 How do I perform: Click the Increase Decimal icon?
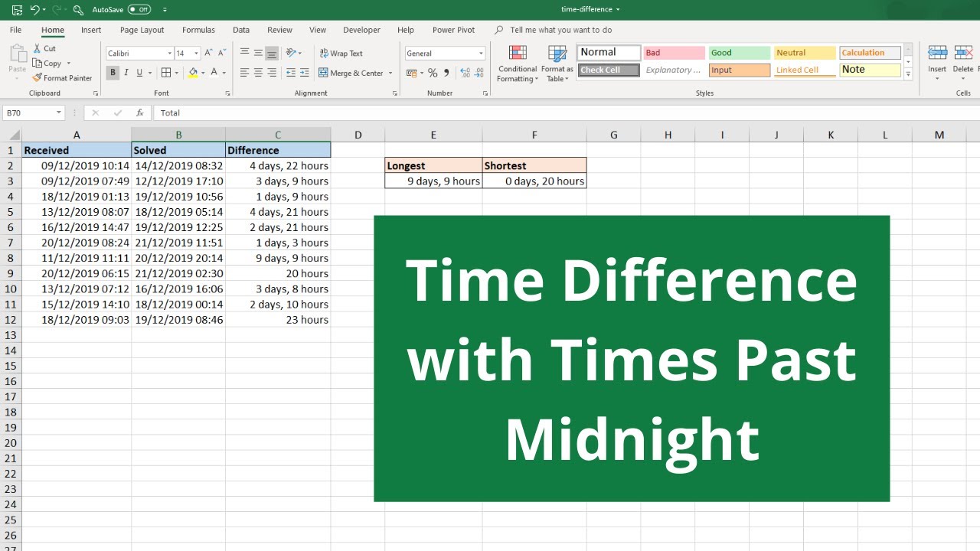coord(465,73)
